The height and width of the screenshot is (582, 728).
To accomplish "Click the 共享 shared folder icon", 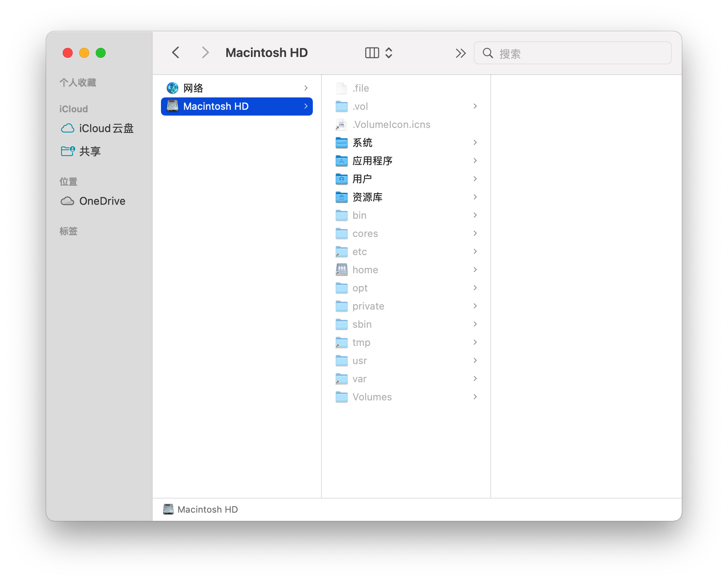I will pos(68,151).
